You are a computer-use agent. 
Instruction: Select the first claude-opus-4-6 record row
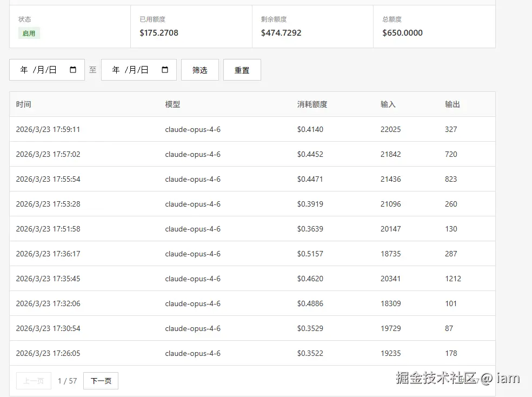(216, 129)
